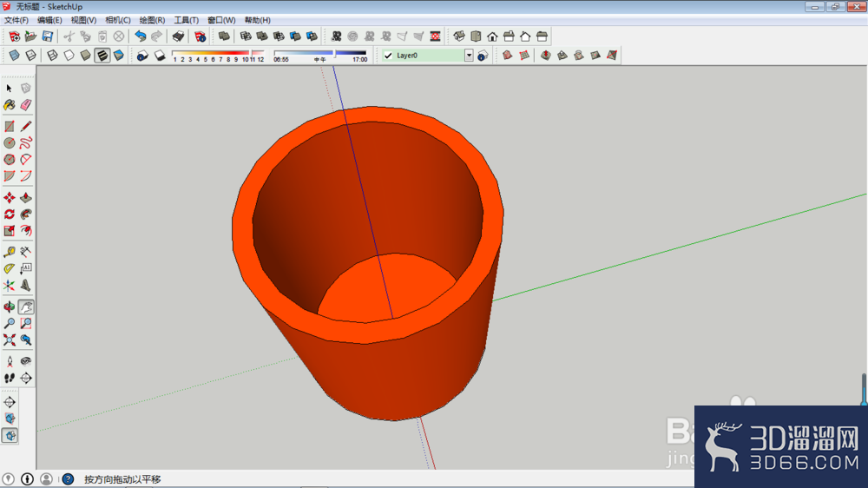Screen dimensions: 868x488
Task: Toggle back edges style
Action: [31, 56]
